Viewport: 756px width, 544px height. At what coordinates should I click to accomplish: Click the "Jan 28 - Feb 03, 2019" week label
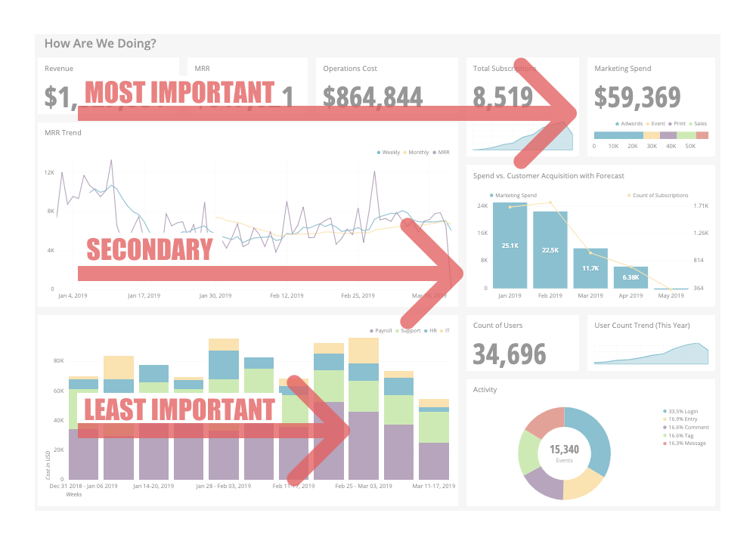[x=223, y=486]
